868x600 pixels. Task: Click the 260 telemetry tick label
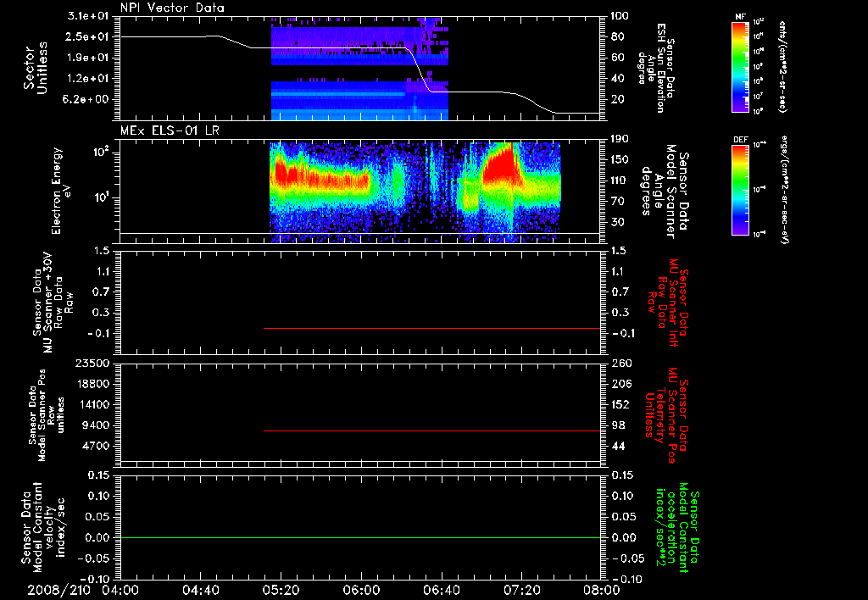pyautogui.click(x=620, y=364)
